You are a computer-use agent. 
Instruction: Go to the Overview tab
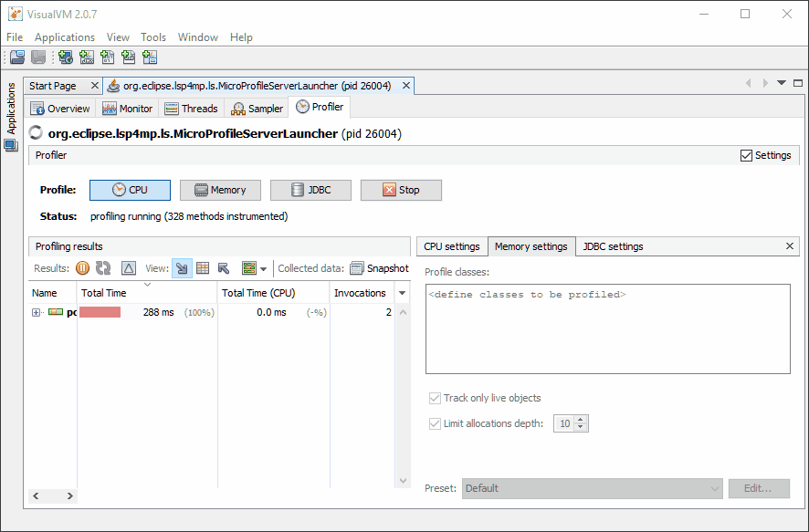[60, 109]
